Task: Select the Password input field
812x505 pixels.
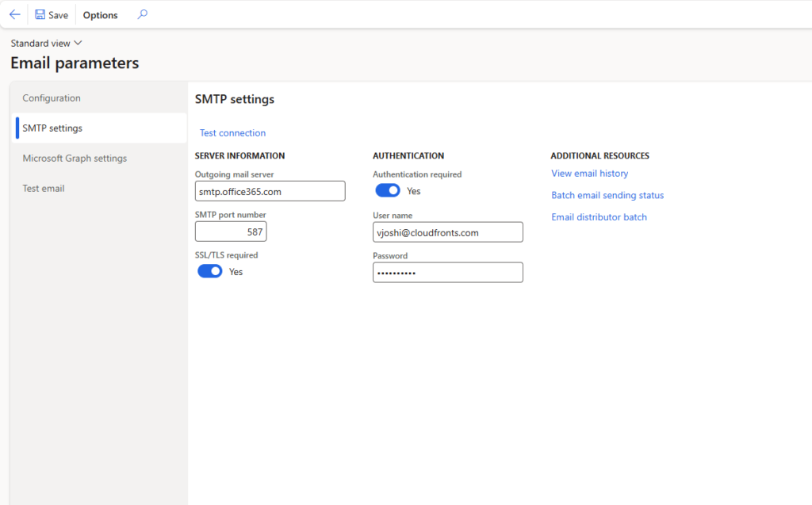Action: [x=447, y=273]
